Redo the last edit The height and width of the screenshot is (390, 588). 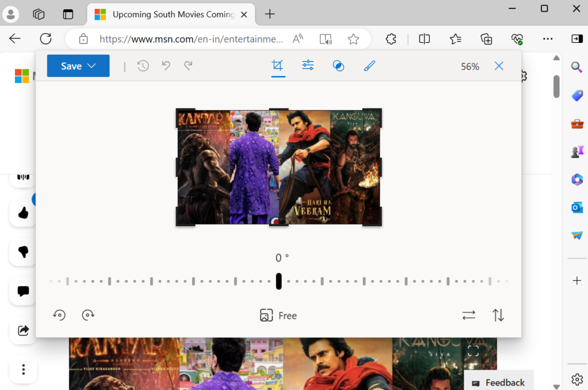[x=188, y=66]
